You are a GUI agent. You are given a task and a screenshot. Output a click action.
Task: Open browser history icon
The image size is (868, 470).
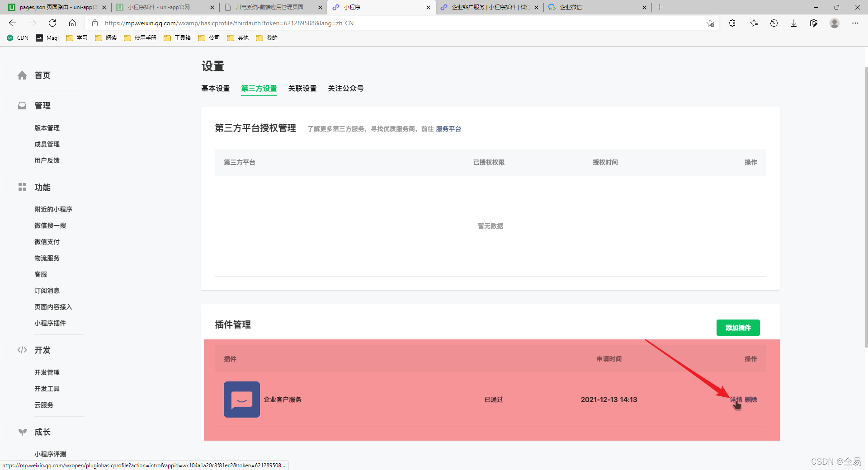774,23
